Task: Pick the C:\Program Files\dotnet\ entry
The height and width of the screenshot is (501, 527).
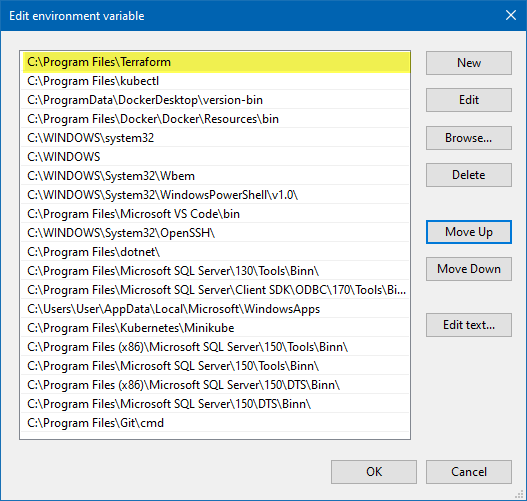Action: click(x=215, y=252)
